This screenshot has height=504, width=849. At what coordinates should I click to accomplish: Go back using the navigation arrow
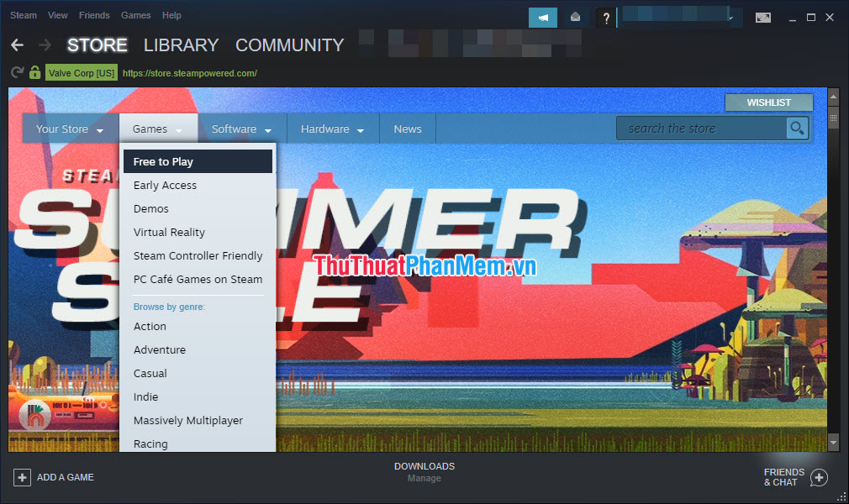pyautogui.click(x=16, y=45)
